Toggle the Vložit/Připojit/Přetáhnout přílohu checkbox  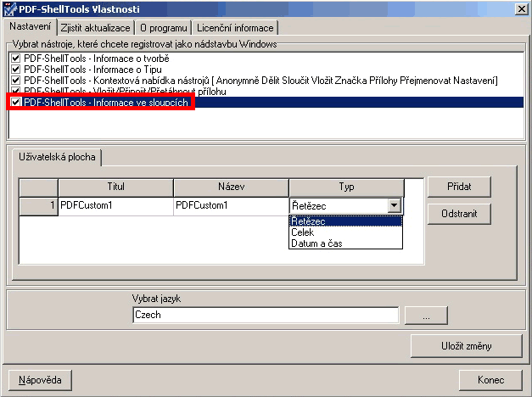(16, 91)
